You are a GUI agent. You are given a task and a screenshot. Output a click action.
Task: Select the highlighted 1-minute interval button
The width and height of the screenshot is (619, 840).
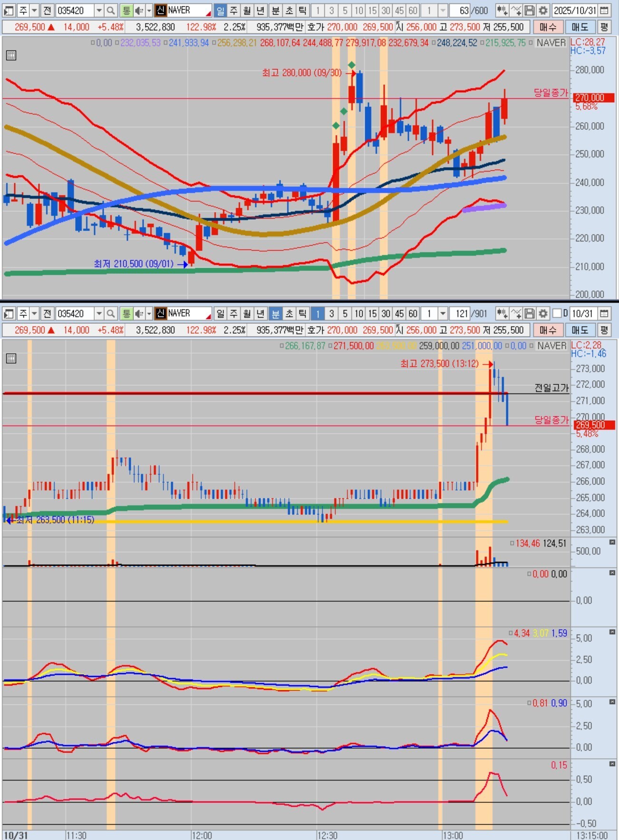pos(318,314)
